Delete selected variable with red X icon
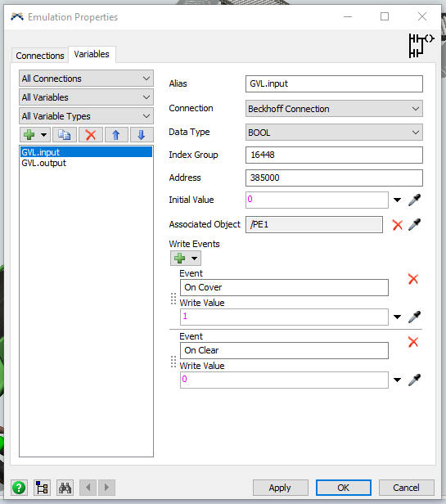446x504 pixels. pyautogui.click(x=91, y=135)
